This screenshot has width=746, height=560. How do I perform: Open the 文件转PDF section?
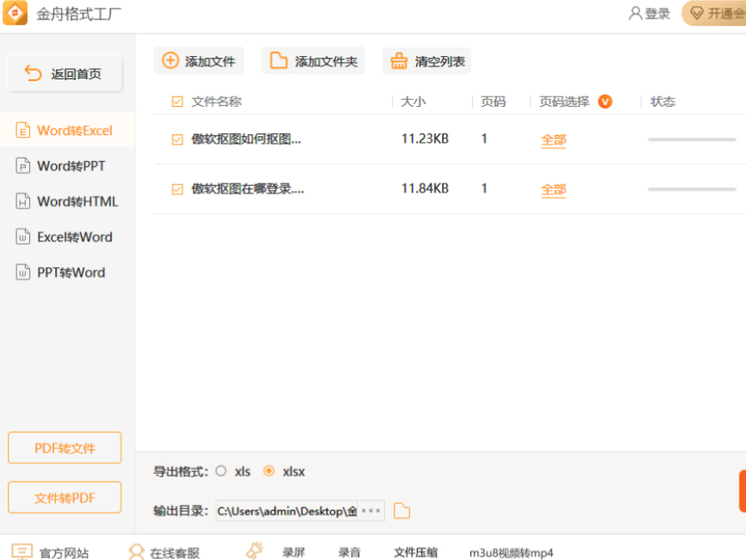pos(65,498)
